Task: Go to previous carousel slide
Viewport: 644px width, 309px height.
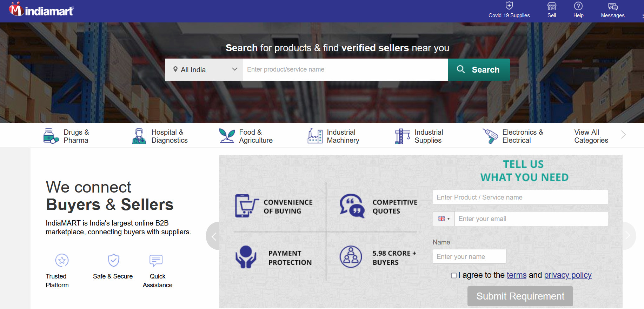Action: [x=213, y=236]
